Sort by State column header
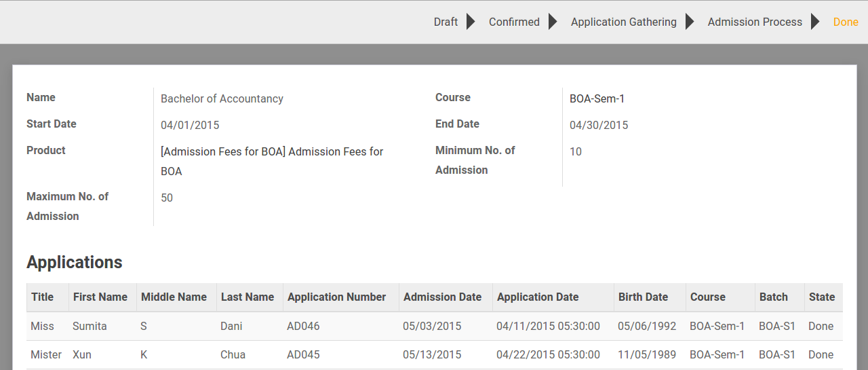The image size is (868, 370). (x=823, y=297)
